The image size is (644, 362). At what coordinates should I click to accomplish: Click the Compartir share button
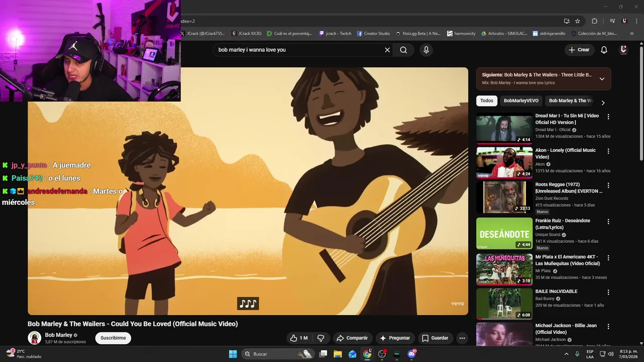pos(352,338)
